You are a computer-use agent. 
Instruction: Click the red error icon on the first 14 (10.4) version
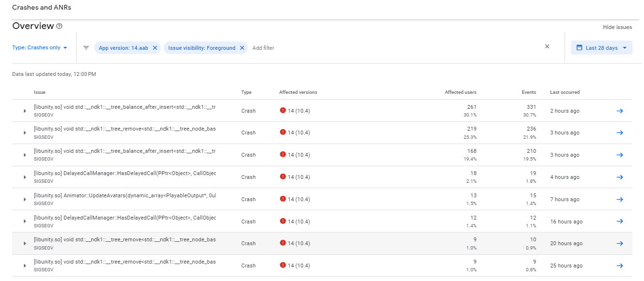click(x=283, y=110)
